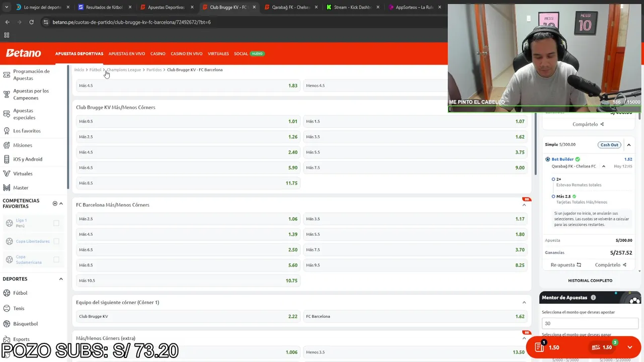Open Historial Completo
Image resolution: width=644 pixels, height=362 pixels.
click(590, 281)
